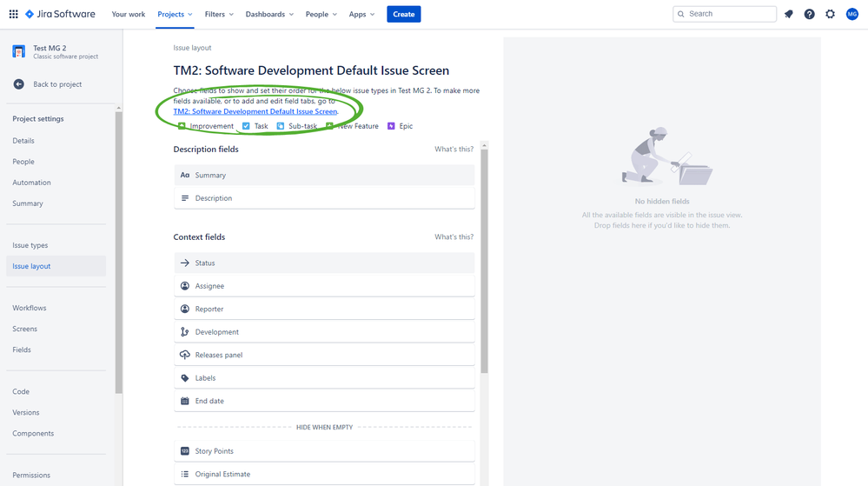Click the Epic issue type icon

[x=391, y=126]
